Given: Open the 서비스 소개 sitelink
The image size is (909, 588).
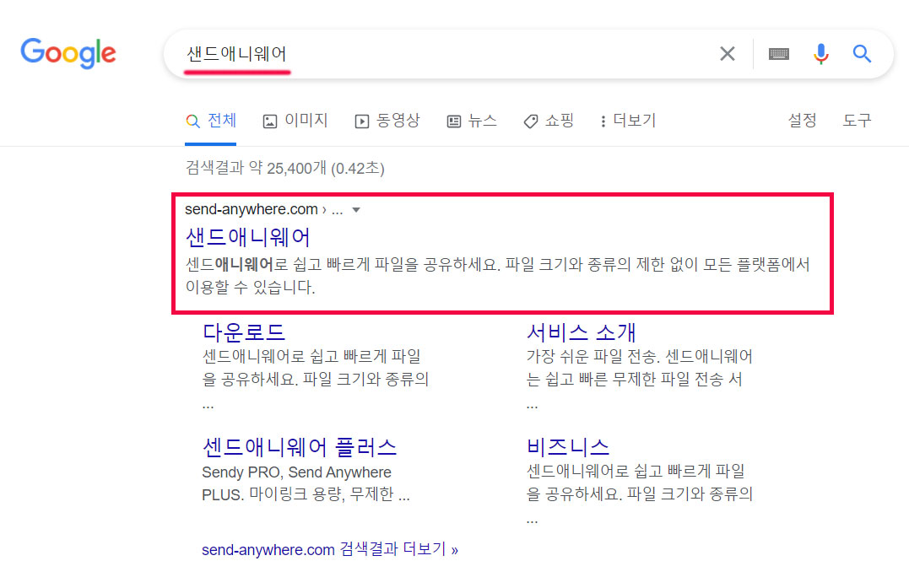Looking at the screenshot, I should [x=581, y=332].
